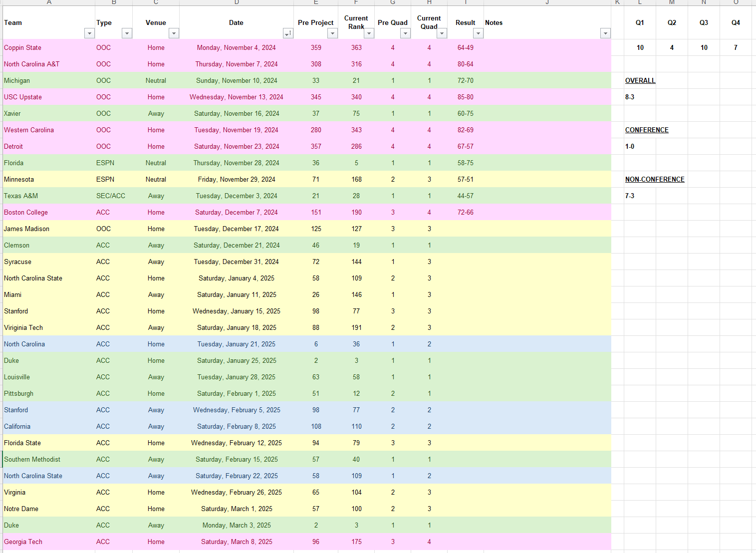This screenshot has height=553, width=756.
Task: Select the Coppin State team cell
Action: [x=23, y=47]
